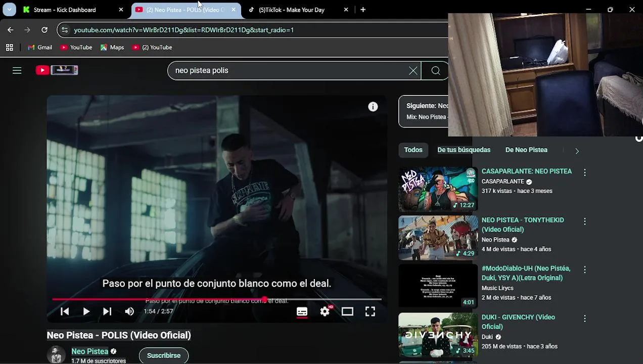Click the Music Lirycs channel name
The width and height of the screenshot is (643, 364).
497,288
